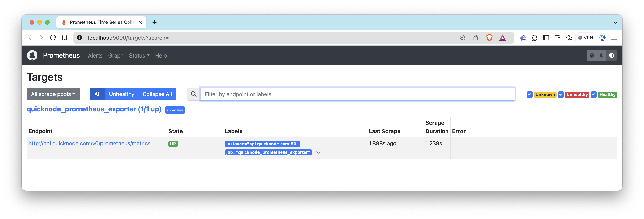Reload the page
This screenshot has width=644, height=219.
pyautogui.click(x=53, y=38)
